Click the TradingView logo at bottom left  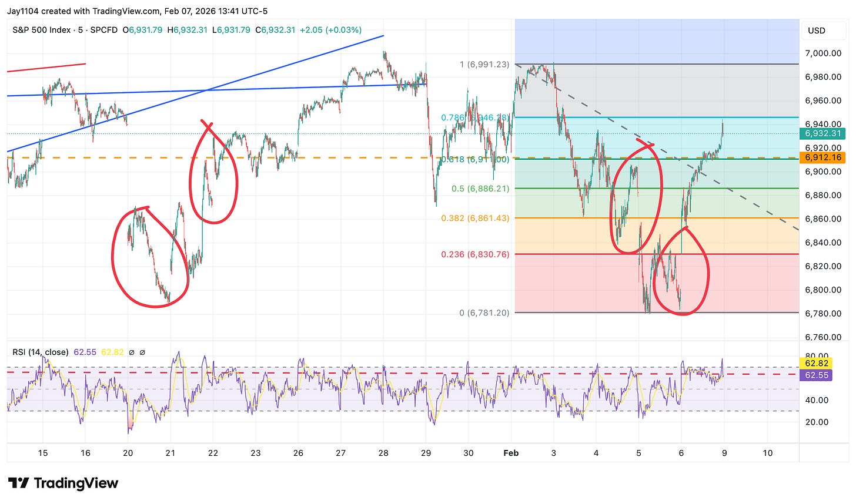[63, 483]
